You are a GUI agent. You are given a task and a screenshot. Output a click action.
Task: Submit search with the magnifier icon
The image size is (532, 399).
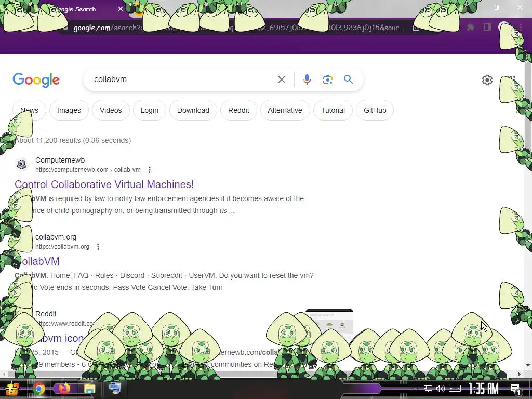(348, 79)
